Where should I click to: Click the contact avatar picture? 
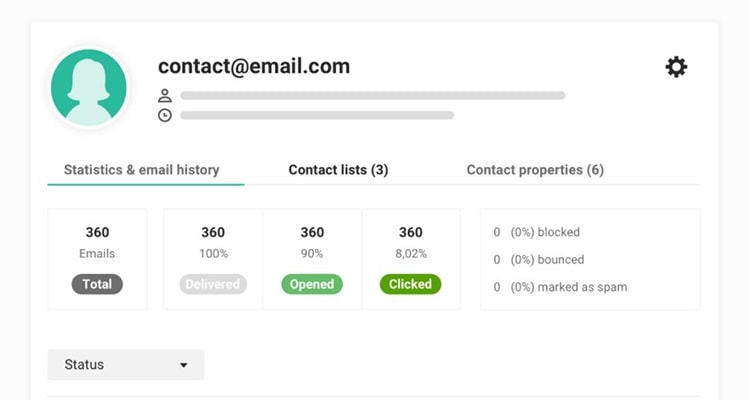tap(89, 88)
